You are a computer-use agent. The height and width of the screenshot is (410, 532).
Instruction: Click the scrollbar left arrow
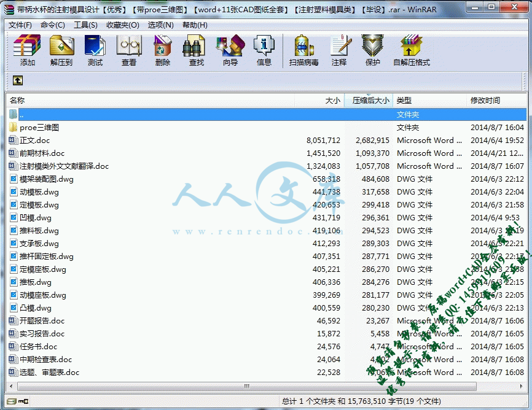tap(11, 386)
